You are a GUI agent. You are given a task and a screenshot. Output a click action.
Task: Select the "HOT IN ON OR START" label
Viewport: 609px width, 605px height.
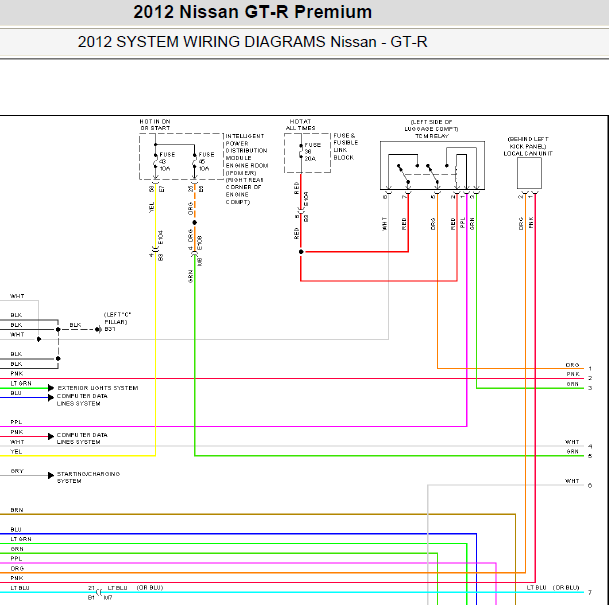click(155, 125)
